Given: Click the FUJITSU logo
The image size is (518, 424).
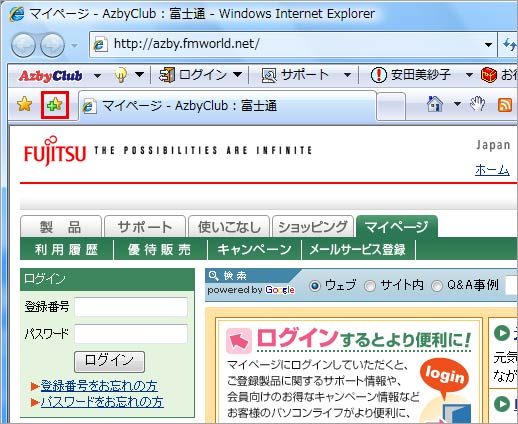Looking at the screenshot, I should click(55, 151).
